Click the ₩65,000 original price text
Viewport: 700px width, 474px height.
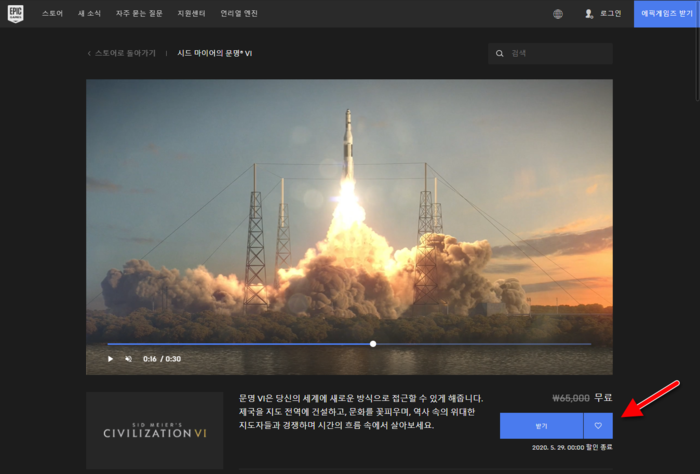click(x=571, y=398)
